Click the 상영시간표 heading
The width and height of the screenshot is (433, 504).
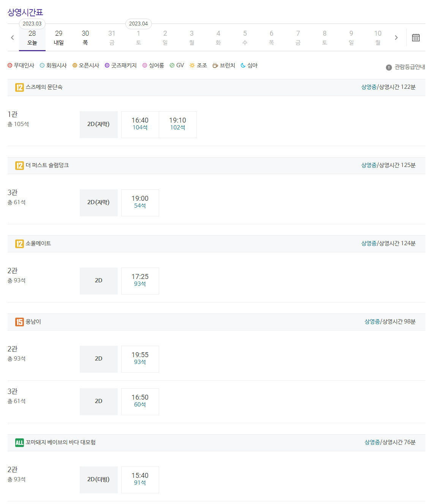click(x=25, y=12)
